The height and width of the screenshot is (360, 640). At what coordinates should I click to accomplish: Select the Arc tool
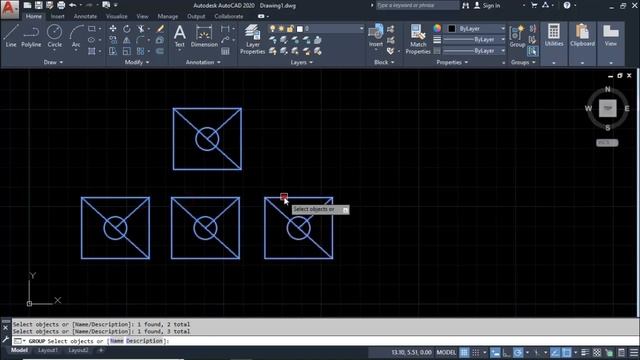click(76, 36)
